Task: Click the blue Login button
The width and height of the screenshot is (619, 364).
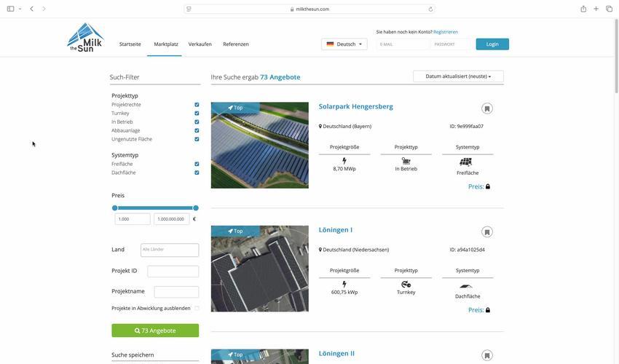Action: (492, 44)
